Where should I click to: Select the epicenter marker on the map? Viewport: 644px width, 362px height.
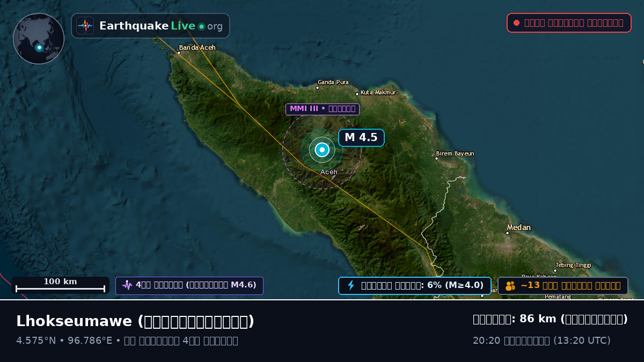(x=322, y=150)
